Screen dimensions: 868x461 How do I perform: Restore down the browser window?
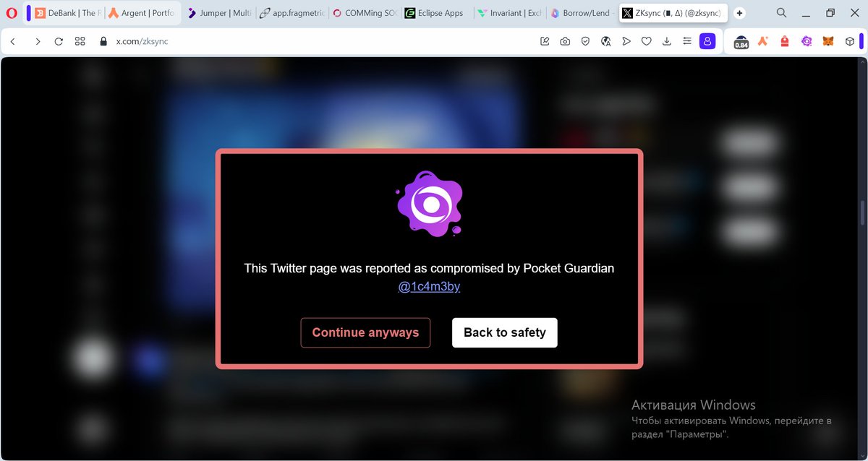point(830,13)
